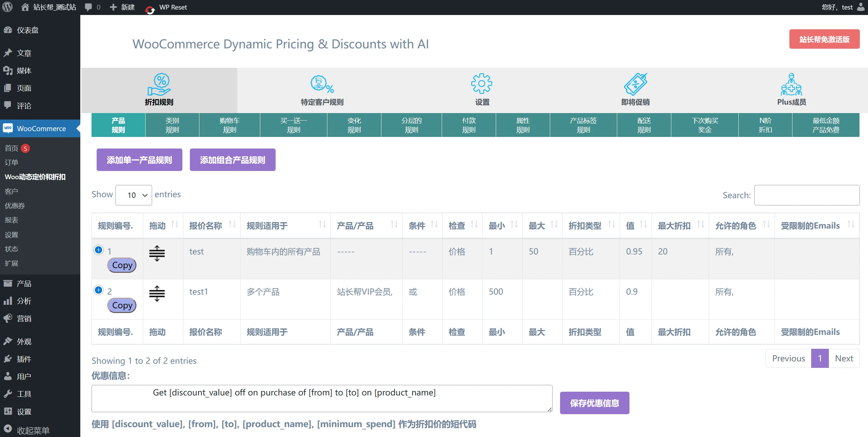Open the customer-specific rules icon tab
Screen dimensions: 868x437
322,84
